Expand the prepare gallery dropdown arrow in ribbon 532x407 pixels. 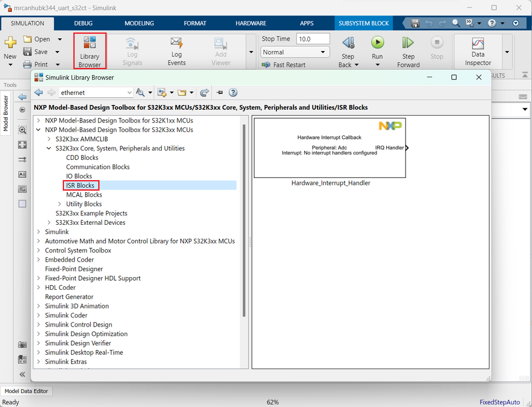tap(251, 52)
